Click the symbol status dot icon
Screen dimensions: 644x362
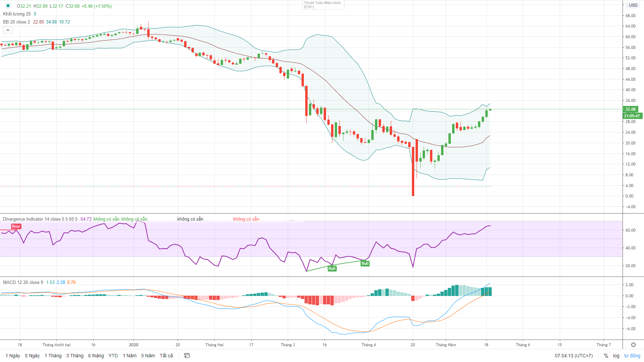tap(8, 6)
